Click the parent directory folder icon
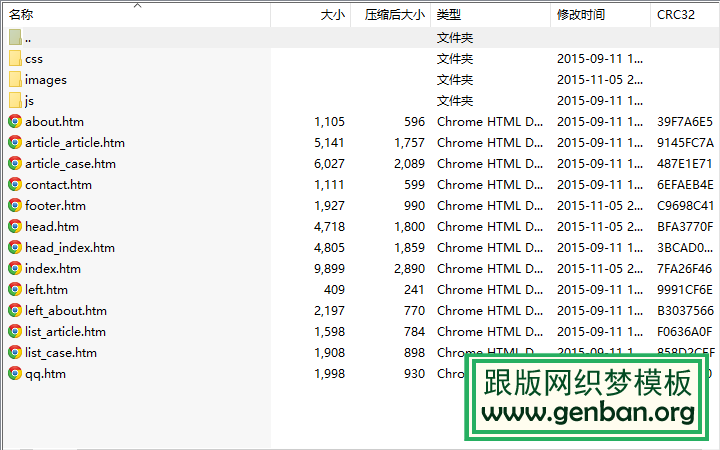This screenshot has width=720, height=450. click(15, 37)
